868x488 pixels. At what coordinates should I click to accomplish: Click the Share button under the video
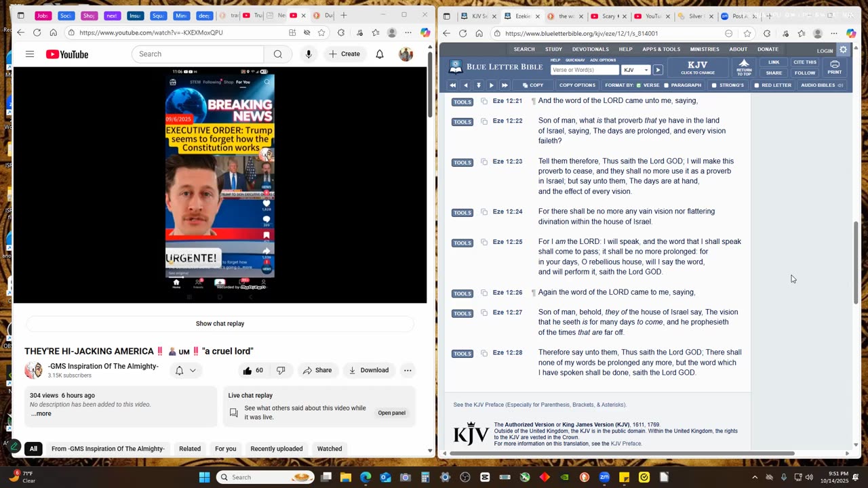pyautogui.click(x=317, y=370)
